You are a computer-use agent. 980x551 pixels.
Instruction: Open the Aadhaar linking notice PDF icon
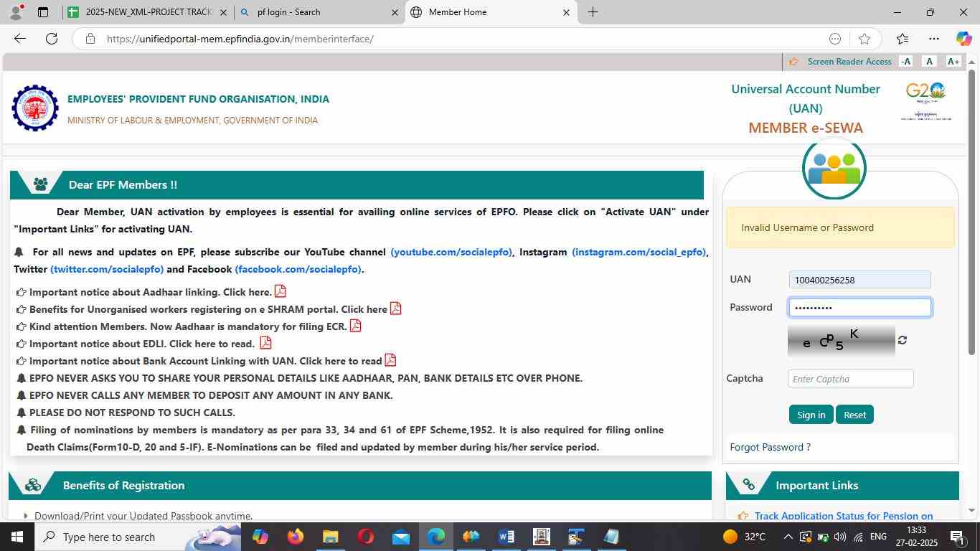280,291
